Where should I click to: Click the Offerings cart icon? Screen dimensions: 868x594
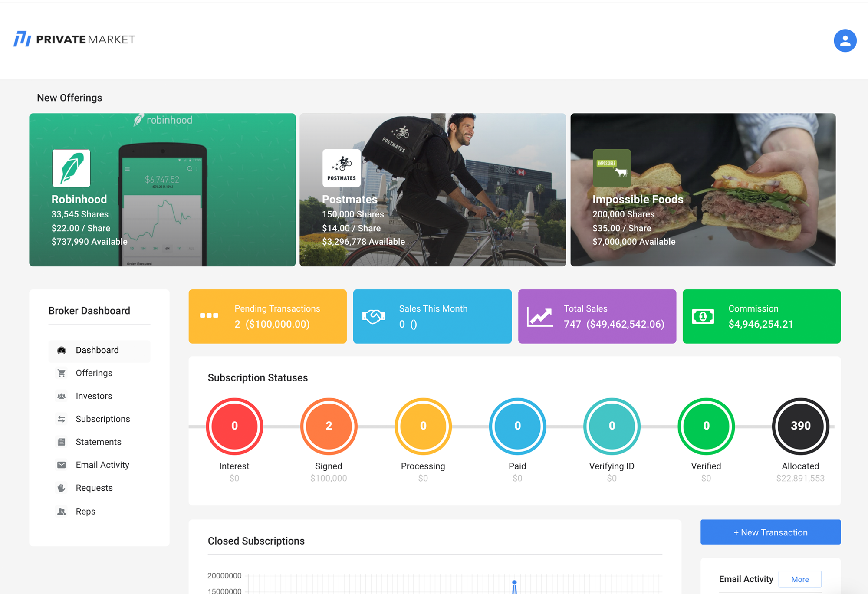click(62, 373)
